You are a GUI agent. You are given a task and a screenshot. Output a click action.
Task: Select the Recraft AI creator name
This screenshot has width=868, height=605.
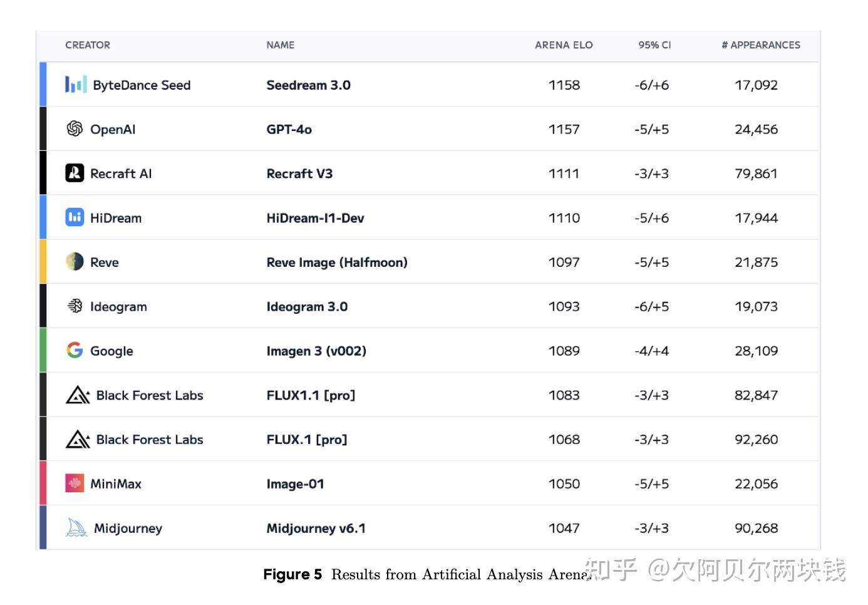click(121, 173)
